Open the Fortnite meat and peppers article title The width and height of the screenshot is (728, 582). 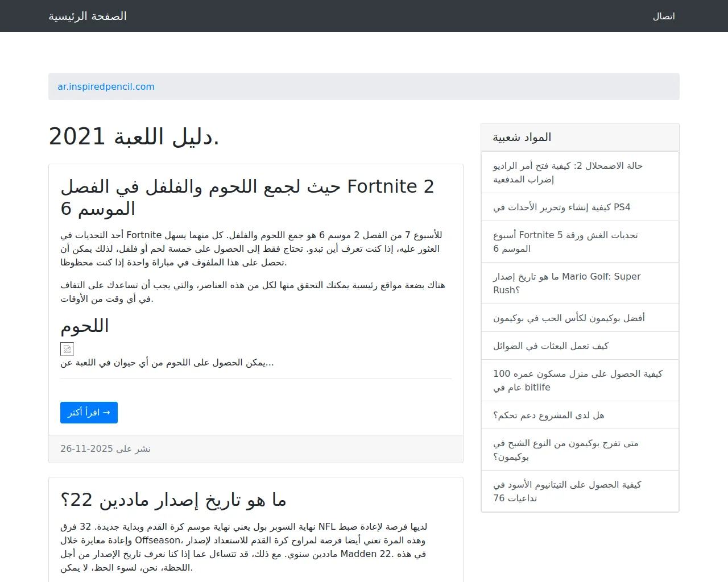(247, 197)
